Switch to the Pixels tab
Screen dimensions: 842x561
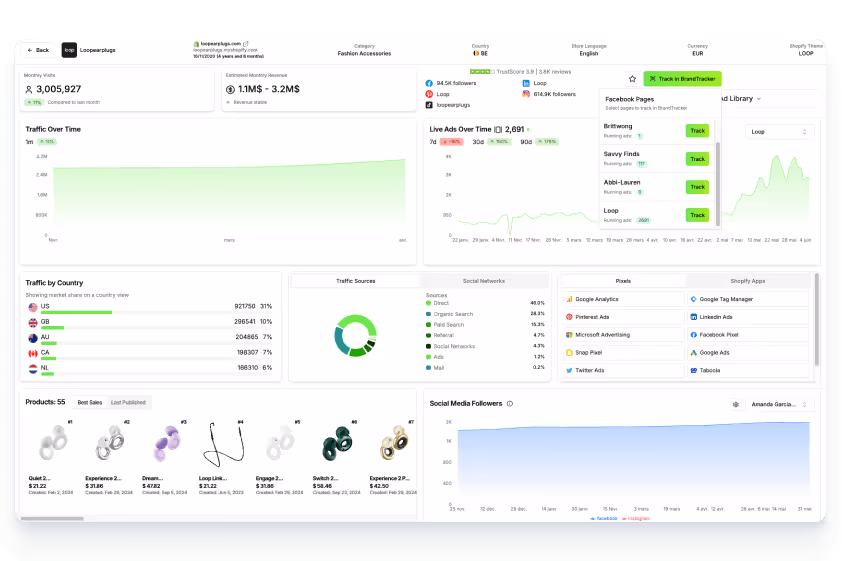623,281
